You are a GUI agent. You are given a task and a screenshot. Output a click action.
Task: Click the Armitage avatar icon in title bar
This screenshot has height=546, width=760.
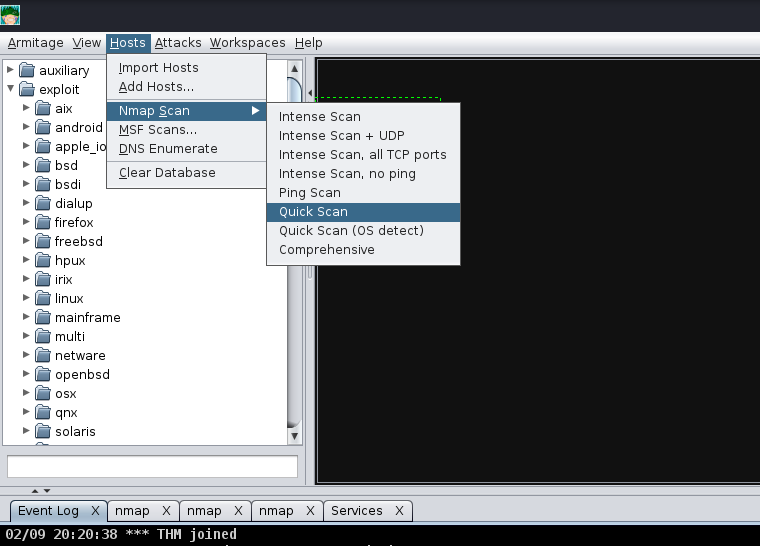pos(10,15)
